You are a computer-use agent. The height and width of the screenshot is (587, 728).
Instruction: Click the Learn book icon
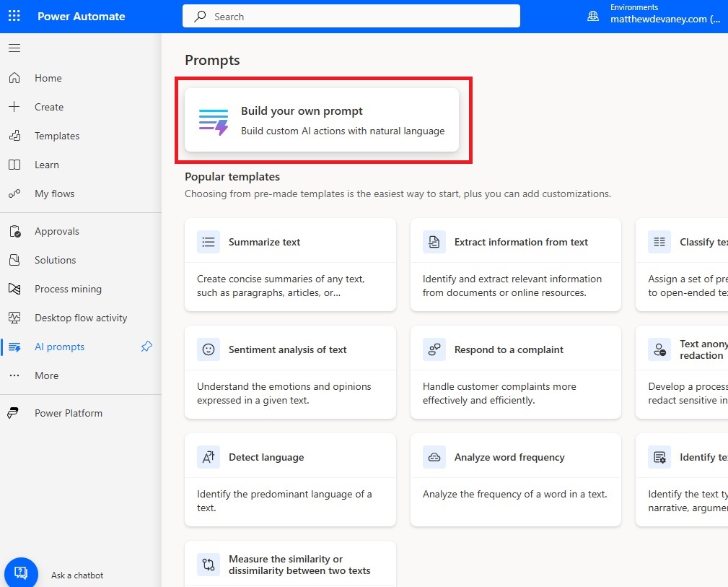point(14,165)
